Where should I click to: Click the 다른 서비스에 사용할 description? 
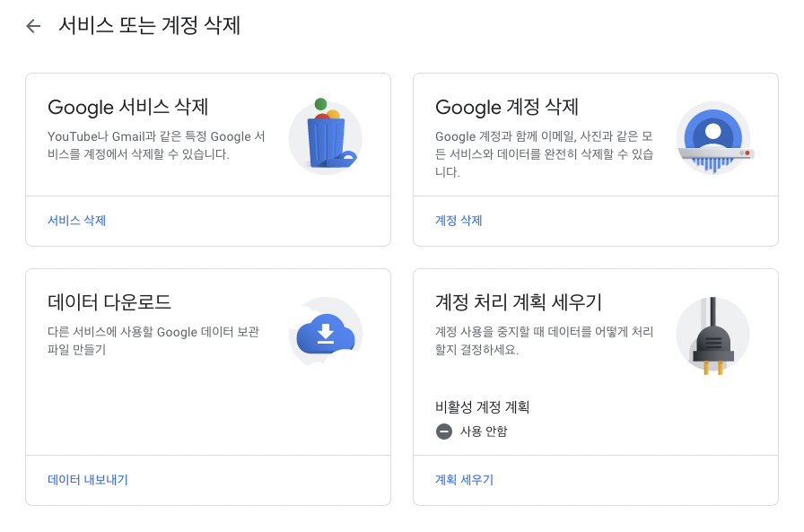(153, 340)
